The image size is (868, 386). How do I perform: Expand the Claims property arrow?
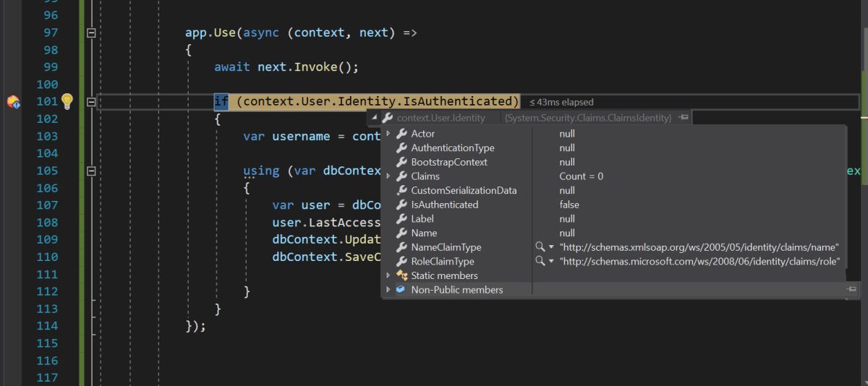(x=388, y=176)
